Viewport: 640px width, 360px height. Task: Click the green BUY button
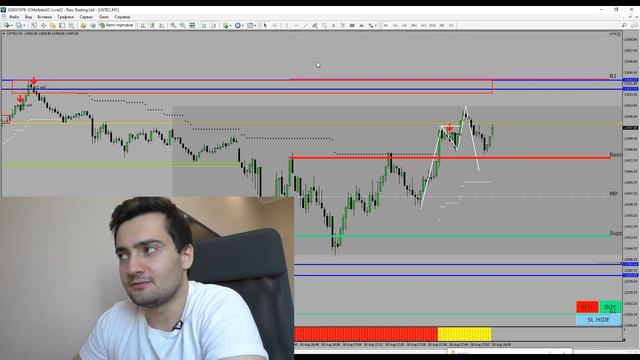click(610, 307)
